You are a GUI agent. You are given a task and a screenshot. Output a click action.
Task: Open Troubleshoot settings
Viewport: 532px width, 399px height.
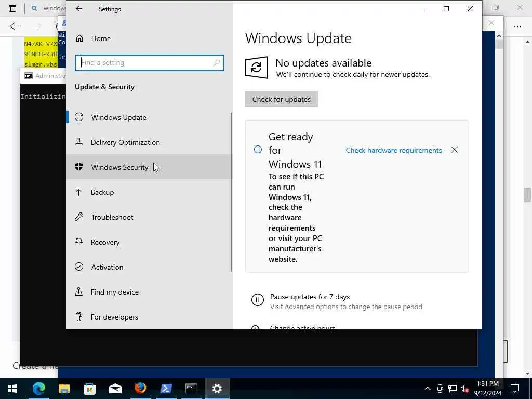pyautogui.click(x=149, y=217)
